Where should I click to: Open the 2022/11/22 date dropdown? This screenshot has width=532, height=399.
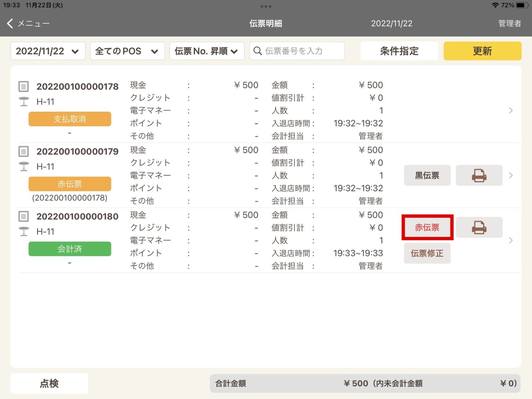click(x=48, y=51)
